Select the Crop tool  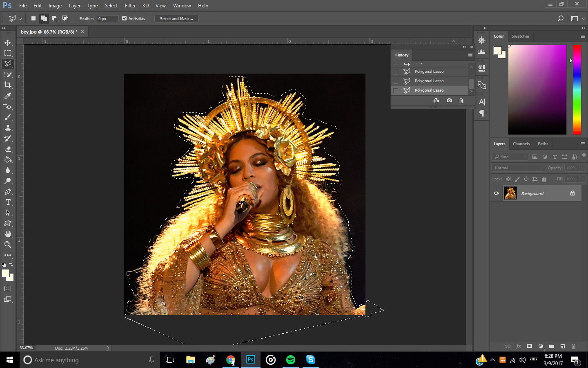pos(8,85)
